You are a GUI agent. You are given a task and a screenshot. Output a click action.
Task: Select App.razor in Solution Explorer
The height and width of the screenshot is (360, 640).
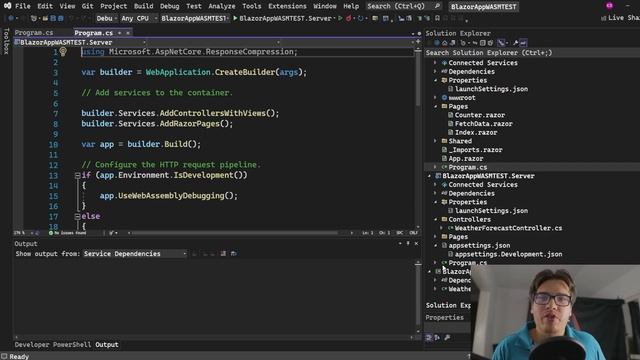click(466, 158)
